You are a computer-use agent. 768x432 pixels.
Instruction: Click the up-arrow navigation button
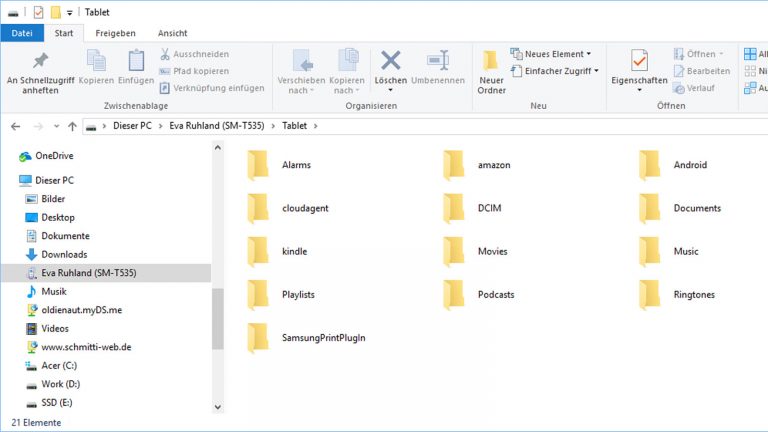[x=72, y=126]
